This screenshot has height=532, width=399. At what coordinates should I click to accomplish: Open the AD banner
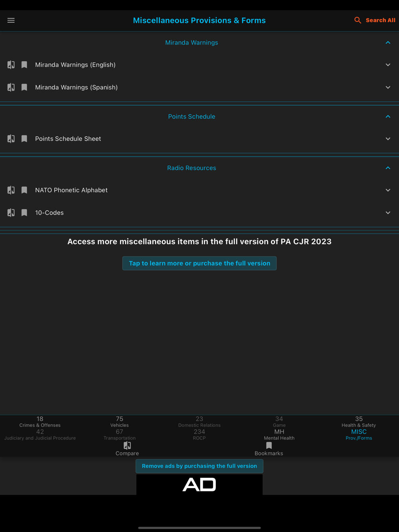click(x=199, y=485)
